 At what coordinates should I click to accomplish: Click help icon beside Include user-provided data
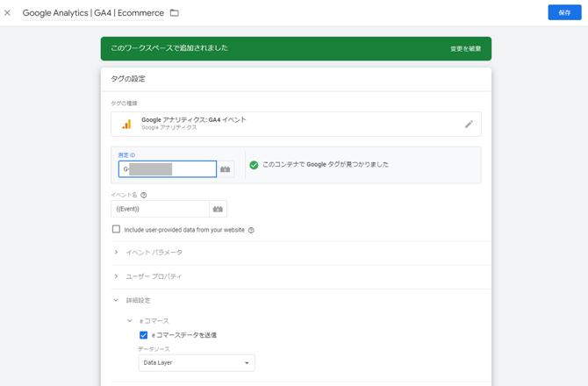point(251,231)
